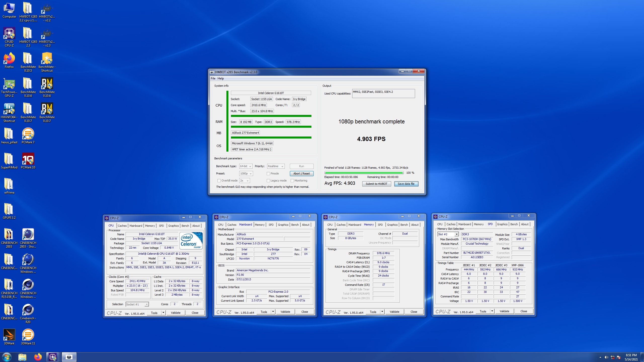Click the clock showing 8:51 PM

click(x=631, y=355)
